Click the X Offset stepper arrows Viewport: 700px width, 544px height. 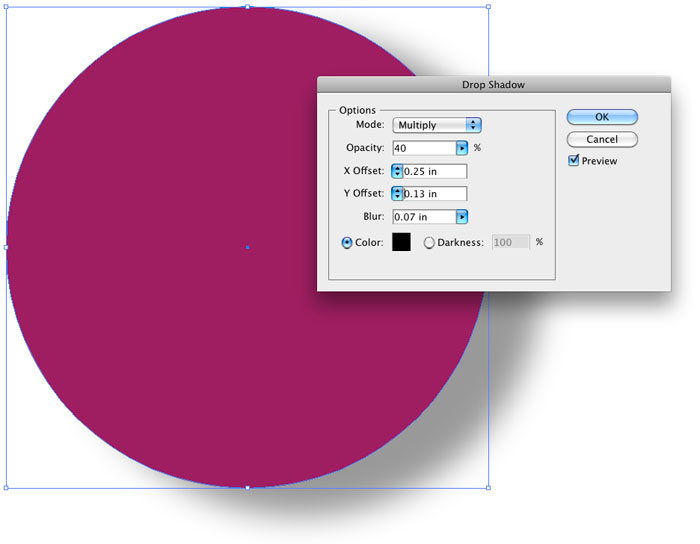click(x=397, y=171)
